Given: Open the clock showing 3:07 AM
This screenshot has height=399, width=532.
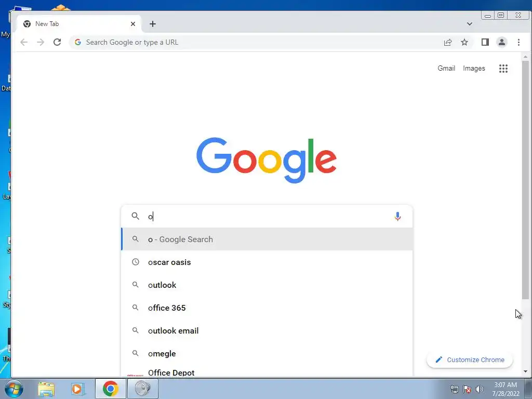Looking at the screenshot, I should 506,389.
